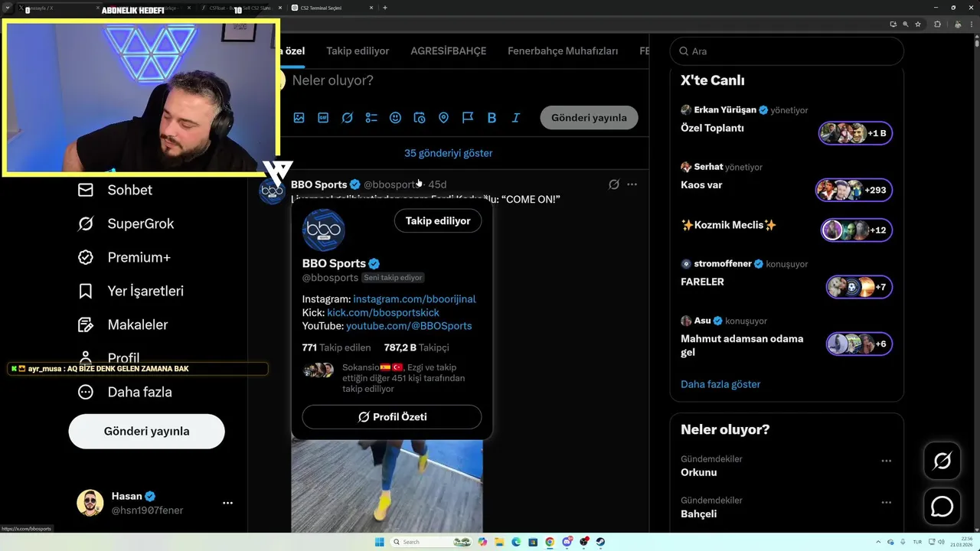This screenshot has height=551, width=980.
Task: Open the Windows Start menu
Action: 380,542
